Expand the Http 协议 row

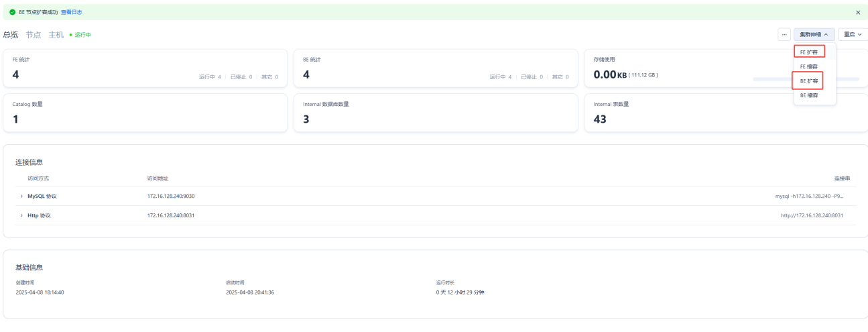(x=21, y=215)
